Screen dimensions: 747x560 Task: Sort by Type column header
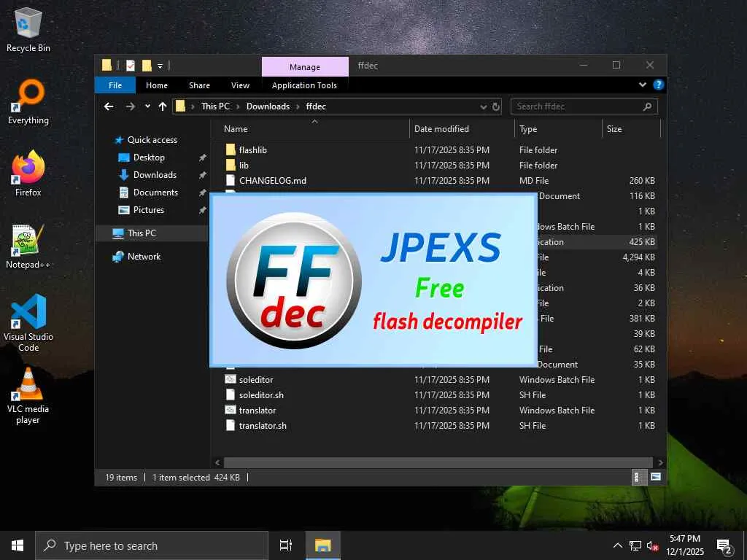tap(559, 128)
